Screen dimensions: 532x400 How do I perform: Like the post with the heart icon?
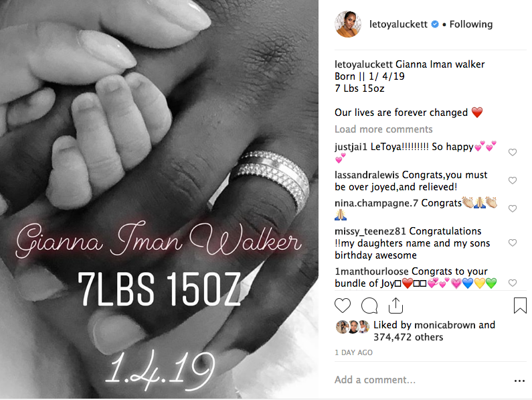[x=343, y=305]
